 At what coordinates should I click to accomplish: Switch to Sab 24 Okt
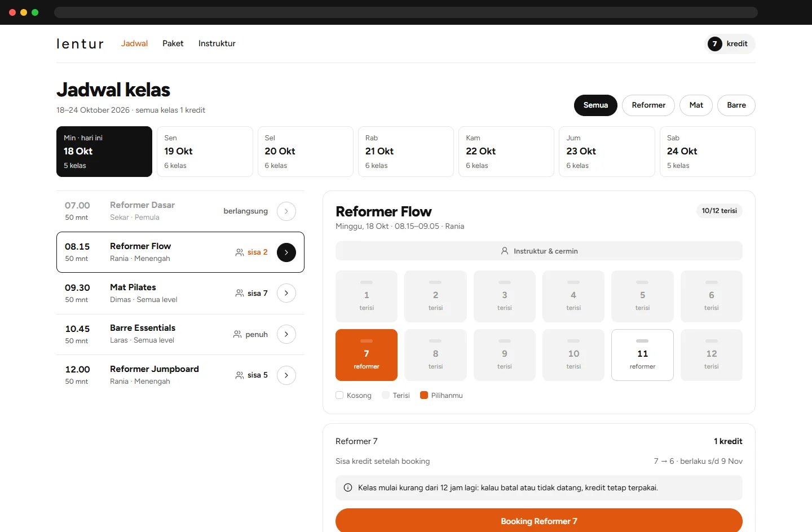pos(708,152)
